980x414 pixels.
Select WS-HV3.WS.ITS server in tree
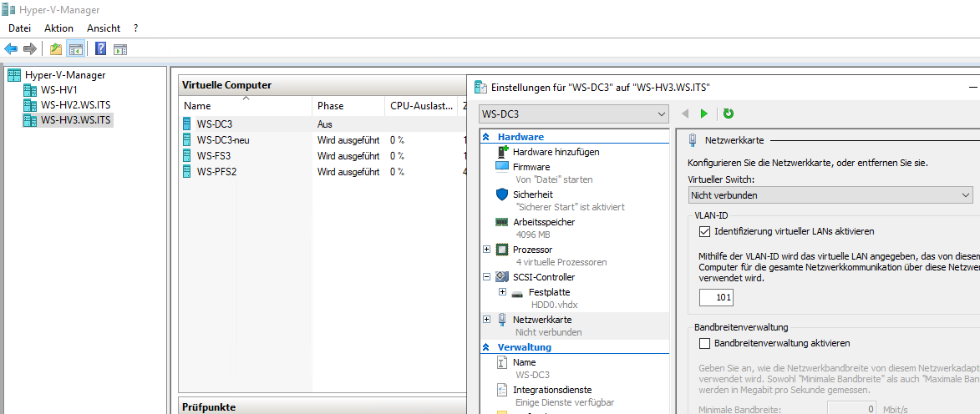pyautogui.click(x=76, y=120)
